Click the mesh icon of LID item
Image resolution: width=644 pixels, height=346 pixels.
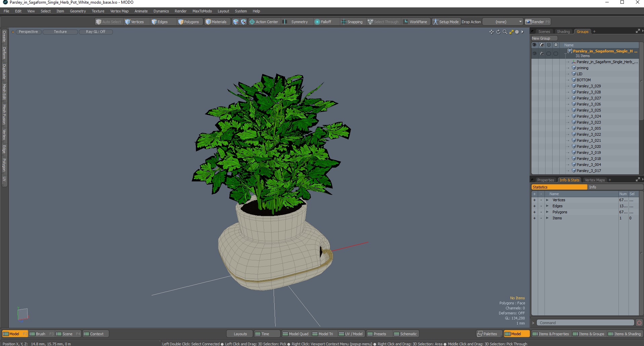574,74
